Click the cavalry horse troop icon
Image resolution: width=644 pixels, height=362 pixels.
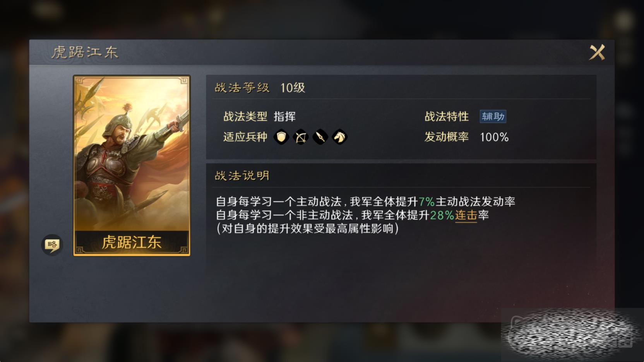(340, 137)
